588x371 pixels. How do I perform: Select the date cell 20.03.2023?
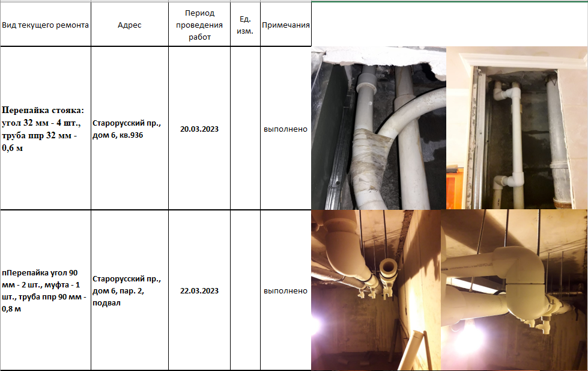pos(199,129)
